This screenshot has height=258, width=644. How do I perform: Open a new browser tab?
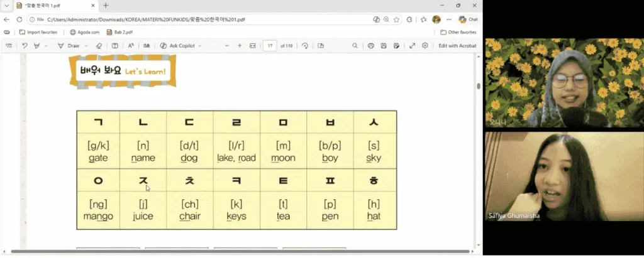click(x=106, y=5)
